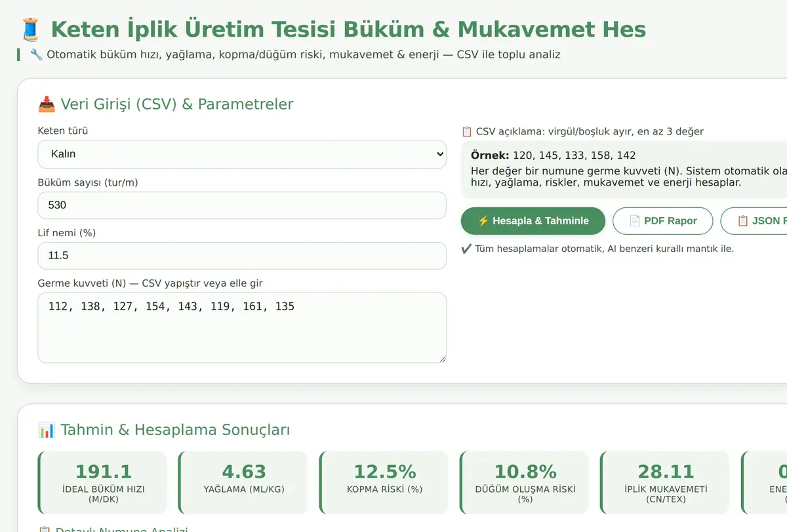Click the Keten türü label
787x532 pixels.
pos(63,131)
